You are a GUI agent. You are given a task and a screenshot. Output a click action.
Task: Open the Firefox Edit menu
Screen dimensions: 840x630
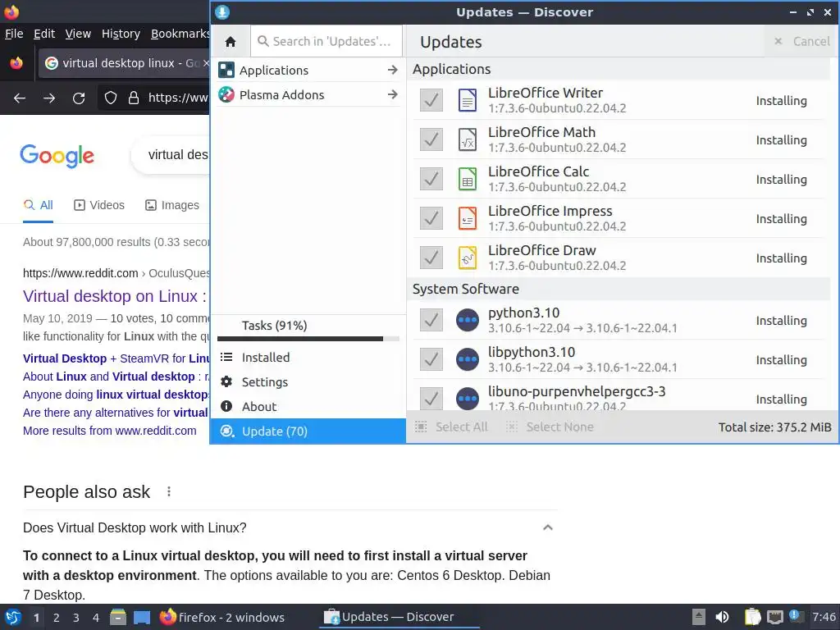tap(44, 34)
